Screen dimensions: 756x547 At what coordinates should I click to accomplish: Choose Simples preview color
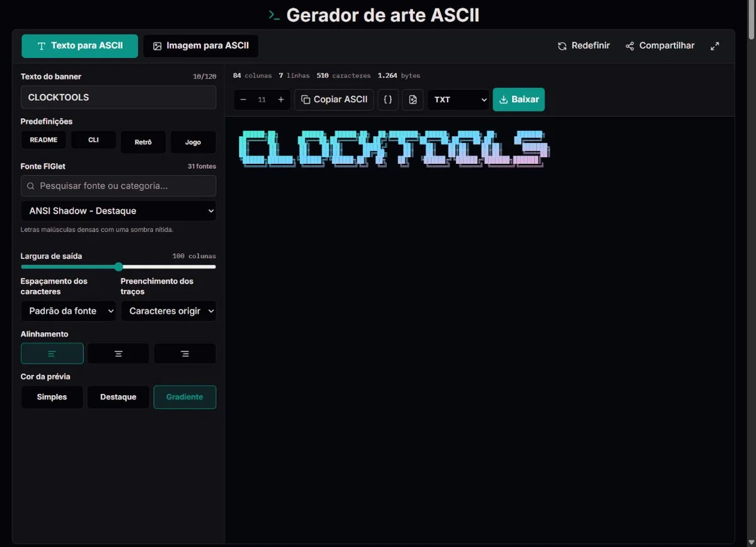click(x=52, y=397)
